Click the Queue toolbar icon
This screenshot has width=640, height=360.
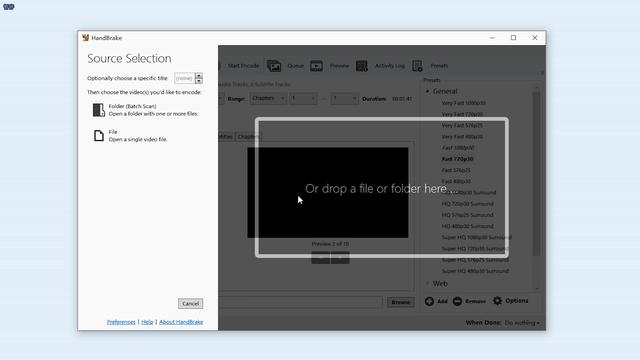274,66
